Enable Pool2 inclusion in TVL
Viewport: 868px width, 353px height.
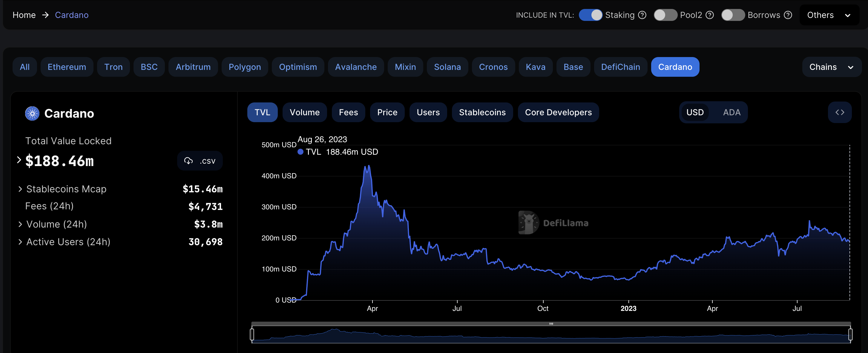(x=665, y=15)
